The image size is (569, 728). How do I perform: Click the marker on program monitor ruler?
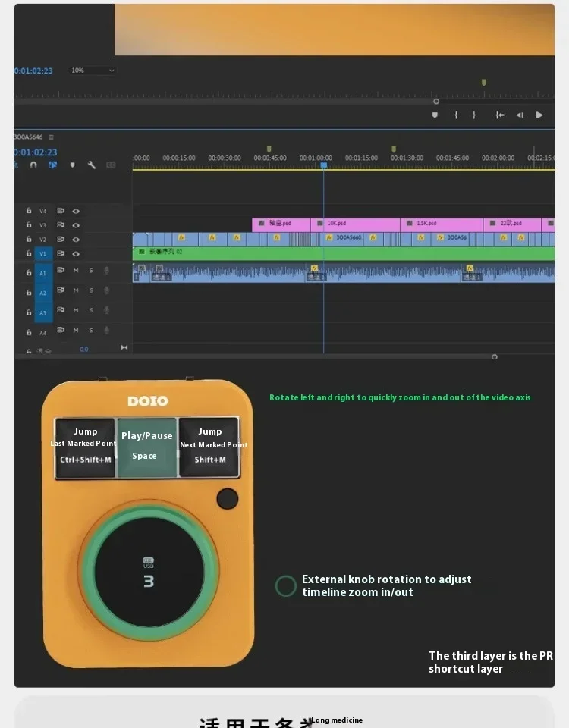tap(484, 83)
